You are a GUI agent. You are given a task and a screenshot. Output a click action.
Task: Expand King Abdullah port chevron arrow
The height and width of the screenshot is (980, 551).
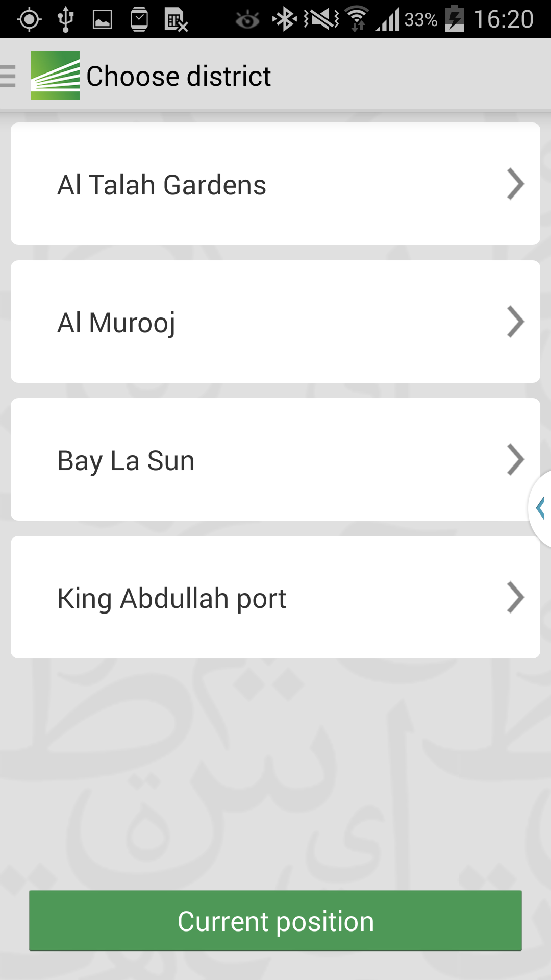515,597
